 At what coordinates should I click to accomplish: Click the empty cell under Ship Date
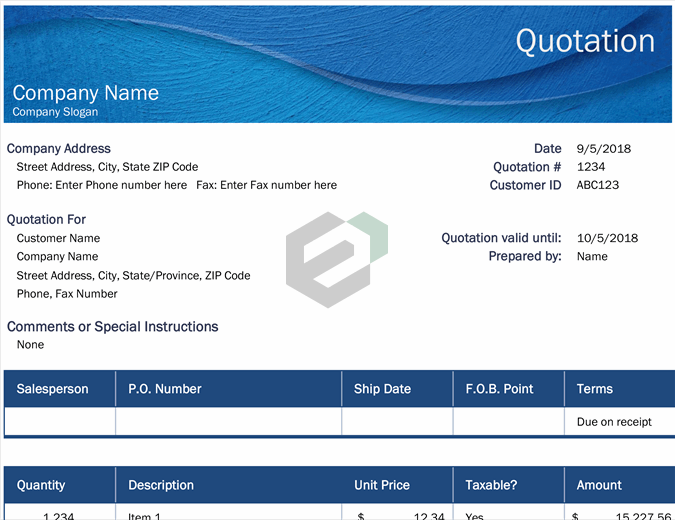[x=397, y=422]
